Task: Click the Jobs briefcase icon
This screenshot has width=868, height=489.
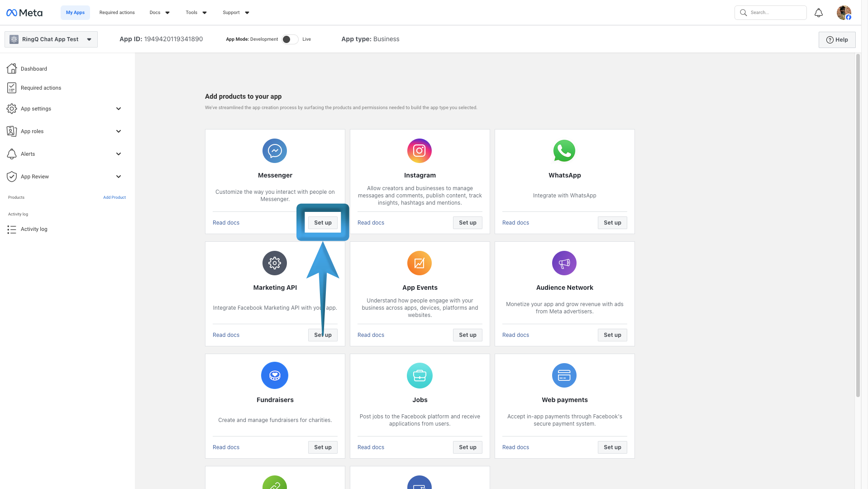Action: (419, 375)
